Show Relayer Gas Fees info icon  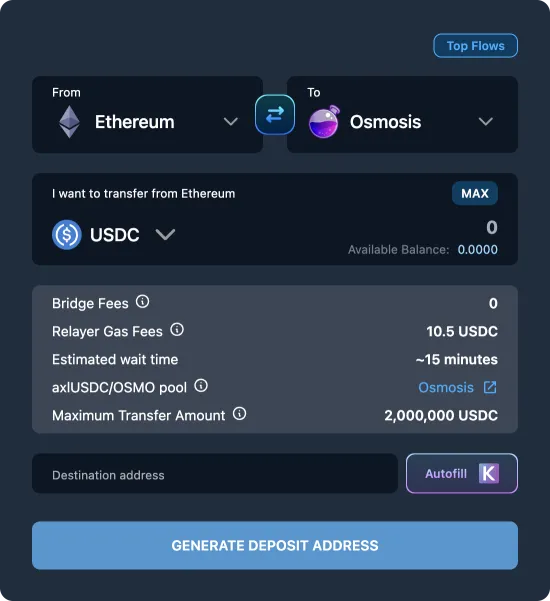pos(177,330)
